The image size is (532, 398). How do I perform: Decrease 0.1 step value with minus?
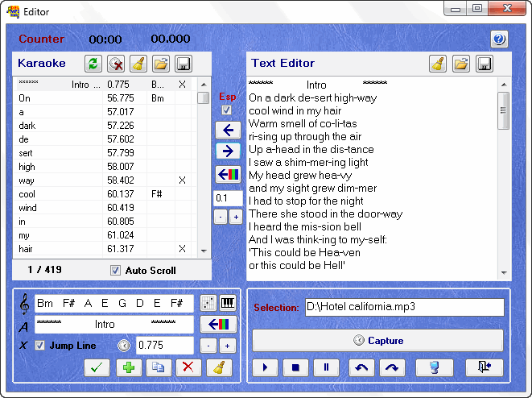click(x=221, y=217)
